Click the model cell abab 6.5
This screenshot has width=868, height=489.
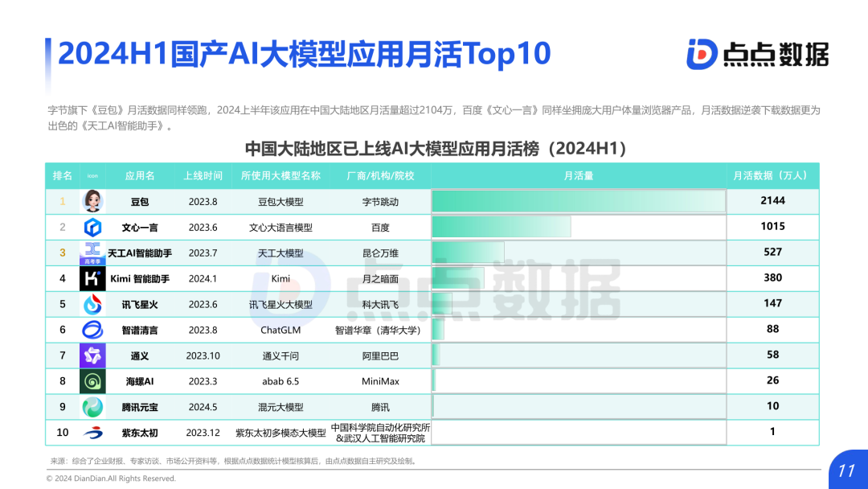[280, 381]
